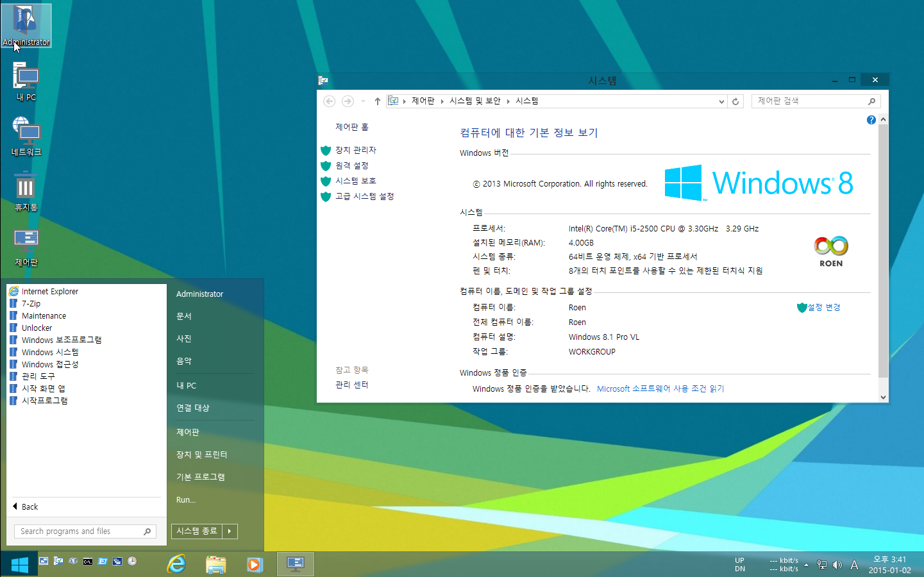Read Microsoft 소프트웨어 사용 조건 읽기 link
The width and height of the screenshot is (924, 577).
pos(660,389)
